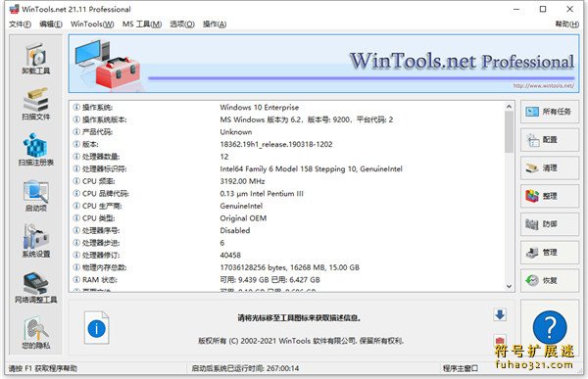Select the 处理器数量 row
The image size is (588, 379).
click(287, 157)
